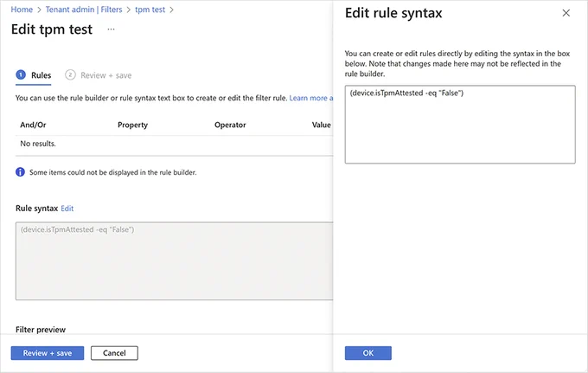Viewport: 588px width, 373px height.
Task: Cancel the filter edit
Action: pyautogui.click(x=114, y=353)
